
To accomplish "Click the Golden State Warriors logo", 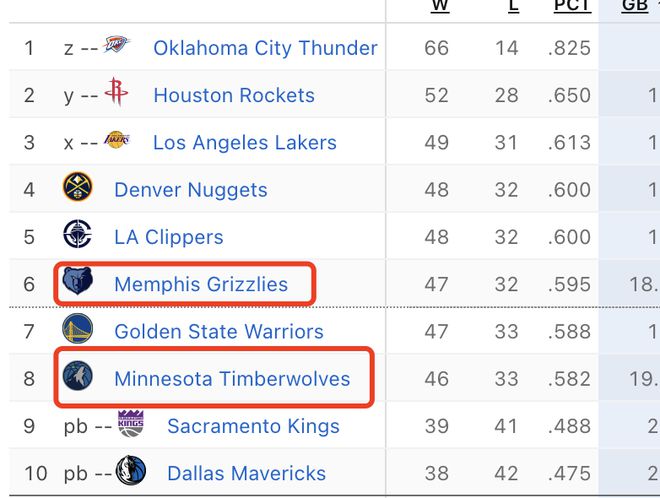I will [x=77, y=328].
